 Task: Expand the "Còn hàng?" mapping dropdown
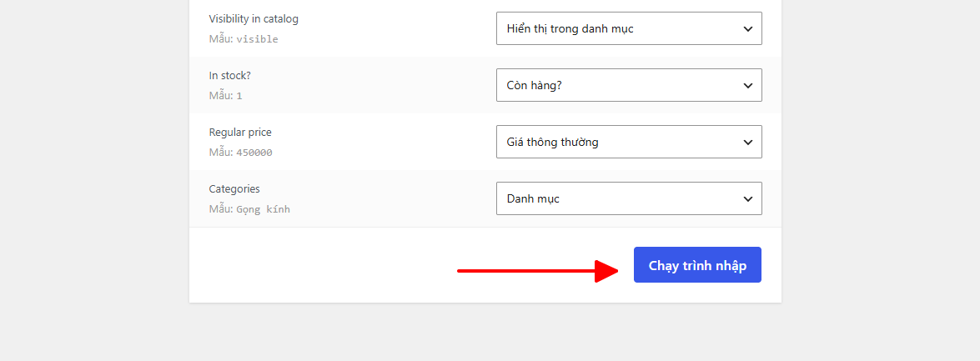pos(629,85)
